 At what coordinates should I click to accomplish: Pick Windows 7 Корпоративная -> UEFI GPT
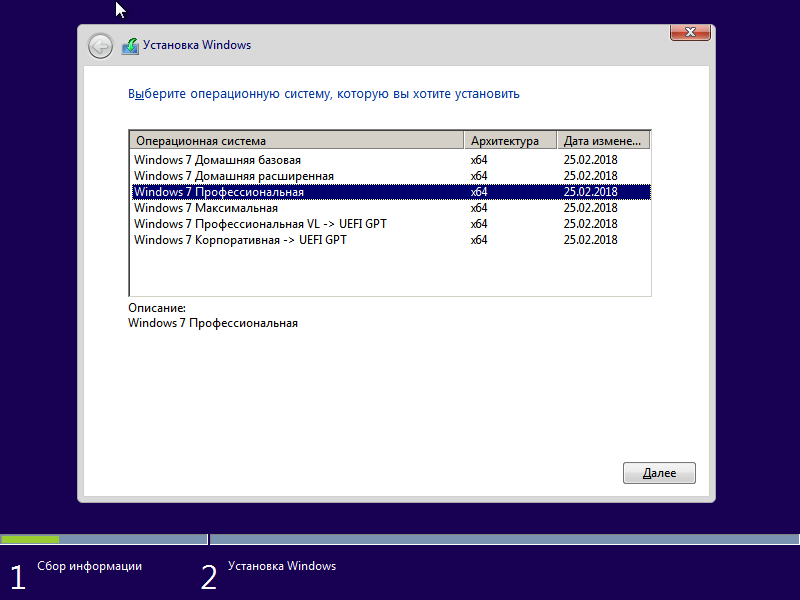pyautogui.click(x=391, y=240)
